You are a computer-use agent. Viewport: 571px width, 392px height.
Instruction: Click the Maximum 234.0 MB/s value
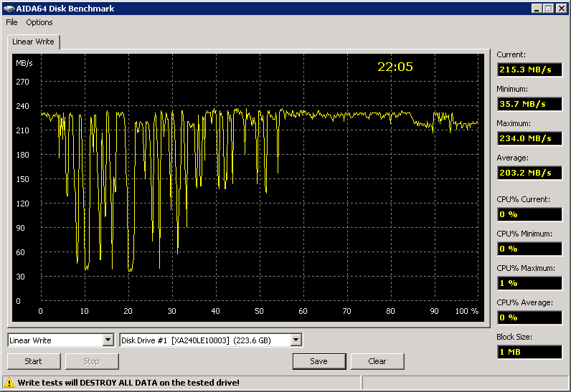529,138
